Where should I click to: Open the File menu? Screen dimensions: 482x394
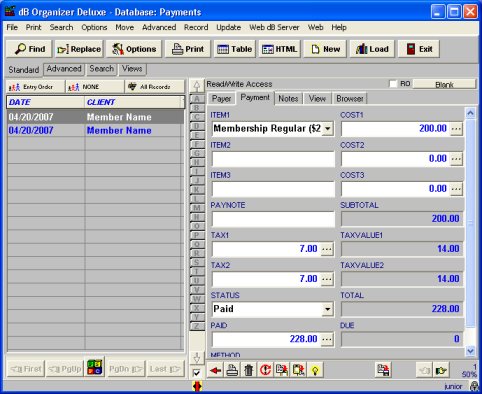pyautogui.click(x=12, y=27)
